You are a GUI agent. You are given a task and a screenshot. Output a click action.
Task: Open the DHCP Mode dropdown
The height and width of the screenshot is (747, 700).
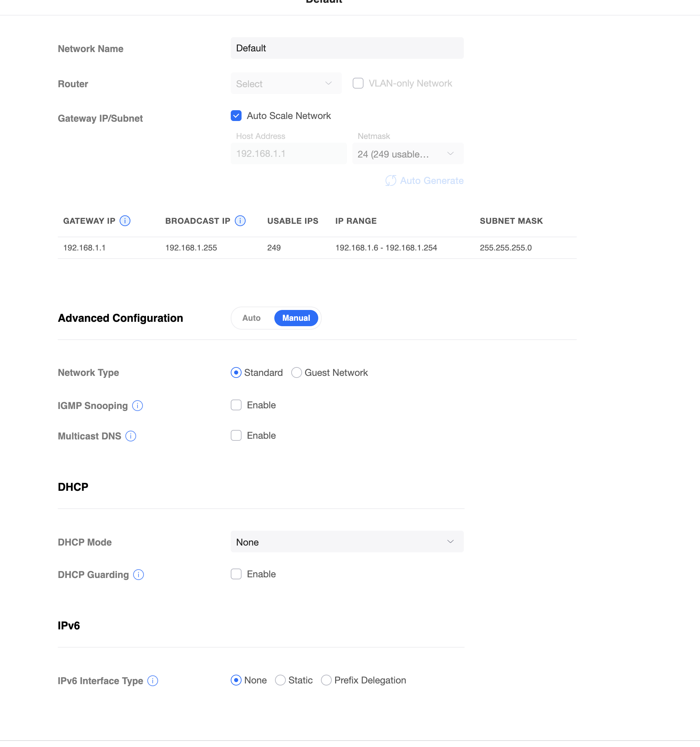click(347, 542)
